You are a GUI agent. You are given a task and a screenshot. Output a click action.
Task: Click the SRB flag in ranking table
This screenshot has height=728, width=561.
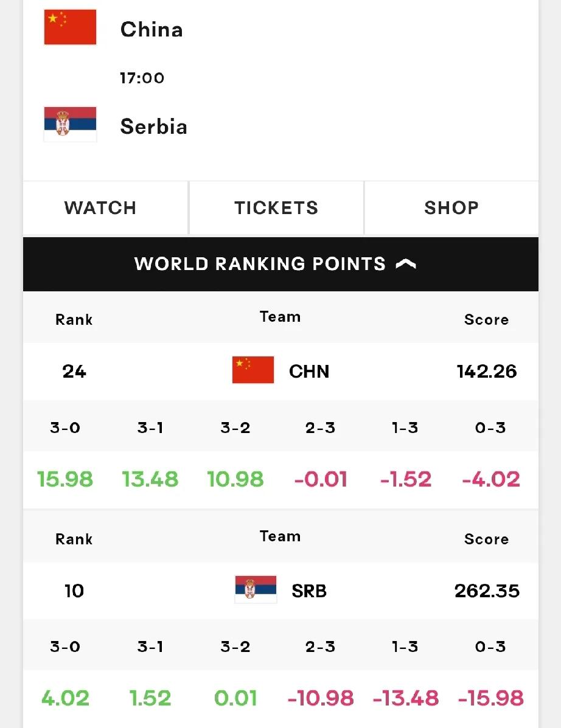[256, 590]
